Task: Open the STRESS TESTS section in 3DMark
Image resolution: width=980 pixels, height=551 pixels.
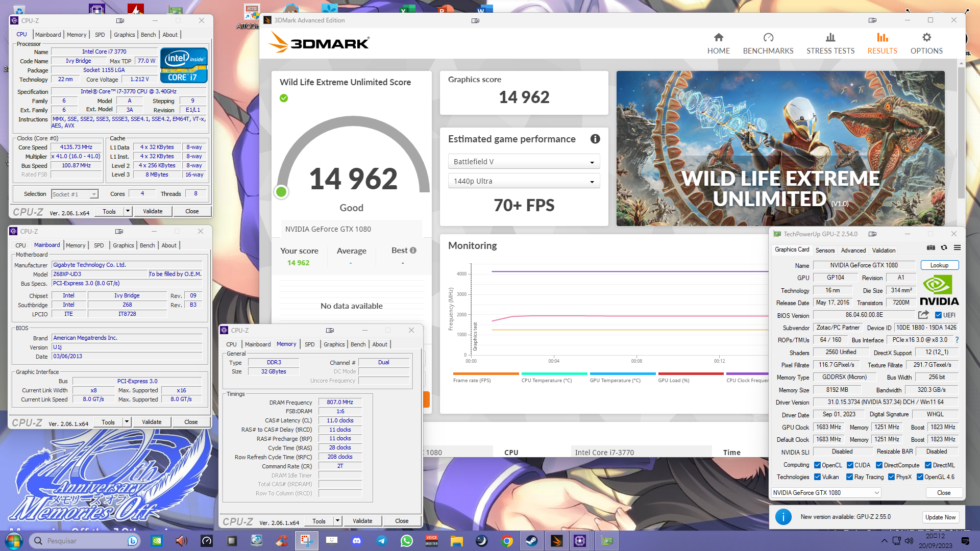Action: [830, 43]
